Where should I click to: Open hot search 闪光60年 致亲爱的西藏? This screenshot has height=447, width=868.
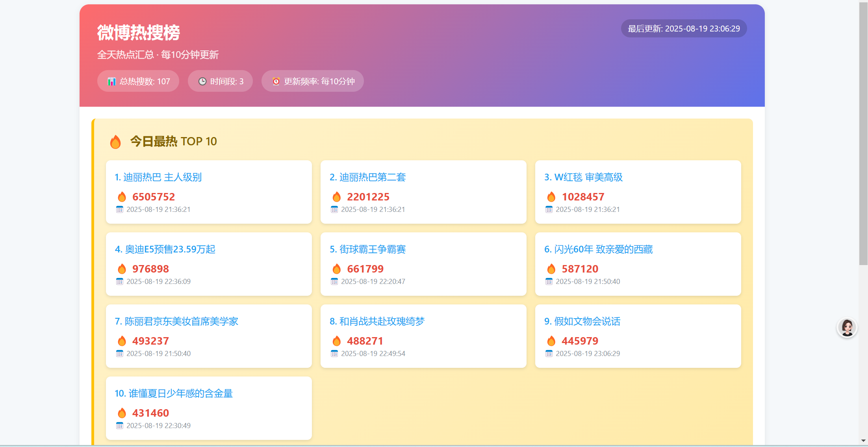599,249
